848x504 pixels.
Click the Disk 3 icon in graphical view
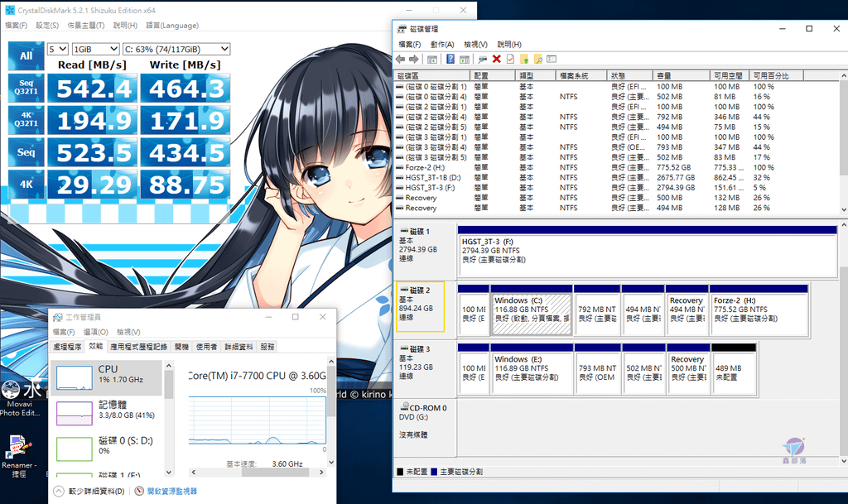point(404,349)
